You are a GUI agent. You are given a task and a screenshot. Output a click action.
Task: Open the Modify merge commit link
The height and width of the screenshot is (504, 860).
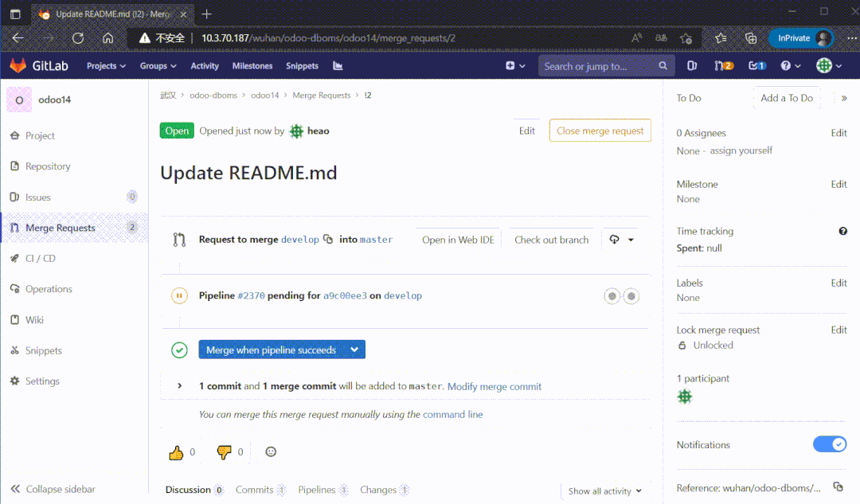[x=494, y=387]
